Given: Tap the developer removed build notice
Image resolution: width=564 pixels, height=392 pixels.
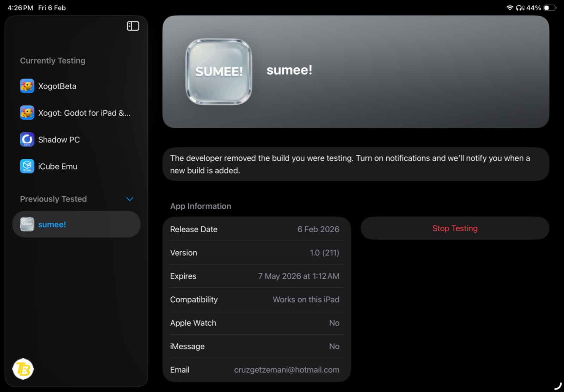Looking at the screenshot, I should click(x=356, y=164).
